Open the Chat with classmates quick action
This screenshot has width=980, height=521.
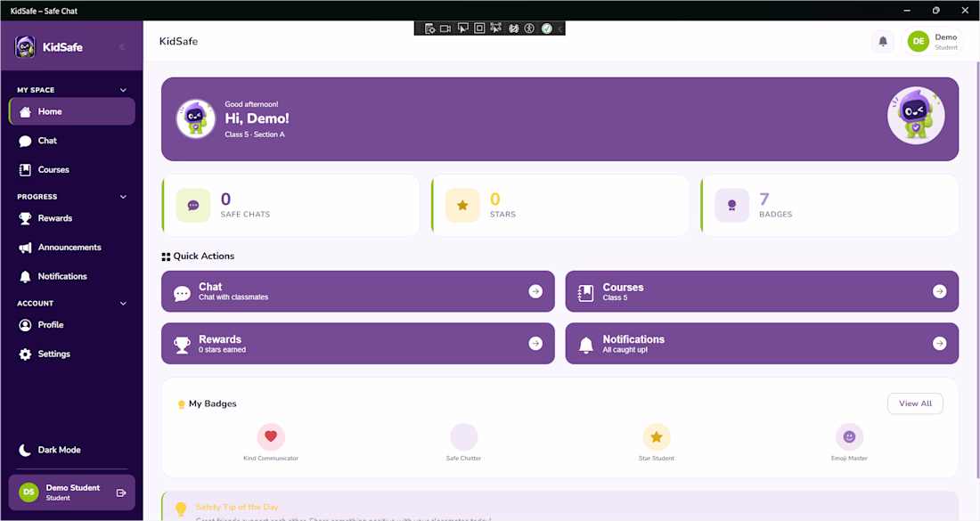[x=358, y=291]
